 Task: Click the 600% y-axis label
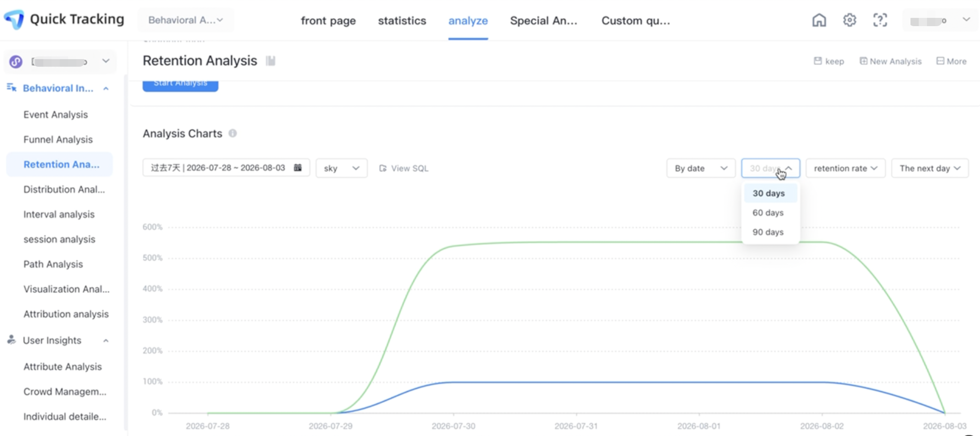point(152,227)
